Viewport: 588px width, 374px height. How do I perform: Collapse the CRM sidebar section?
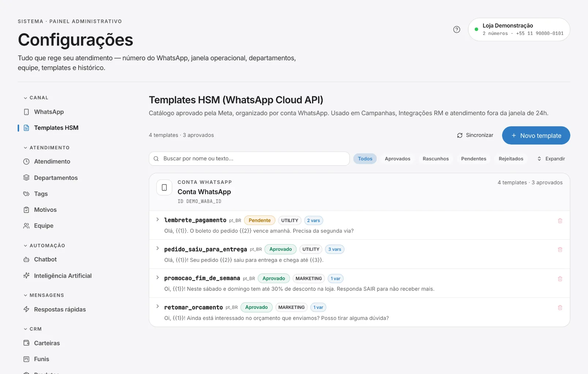[33, 329]
